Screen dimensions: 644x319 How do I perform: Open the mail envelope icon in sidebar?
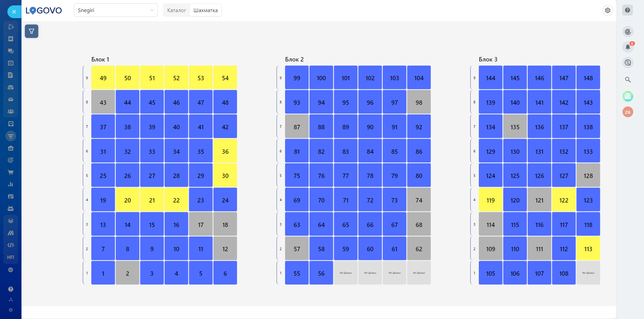[11, 99]
